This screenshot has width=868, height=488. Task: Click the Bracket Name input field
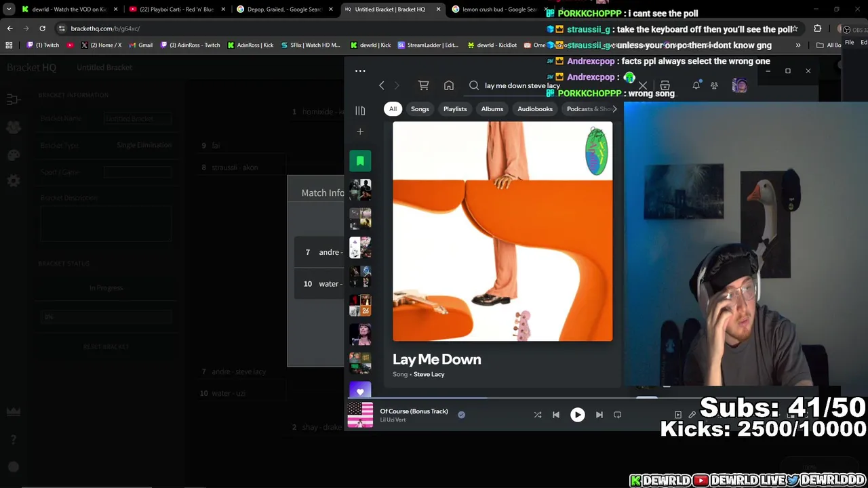point(138,119)
